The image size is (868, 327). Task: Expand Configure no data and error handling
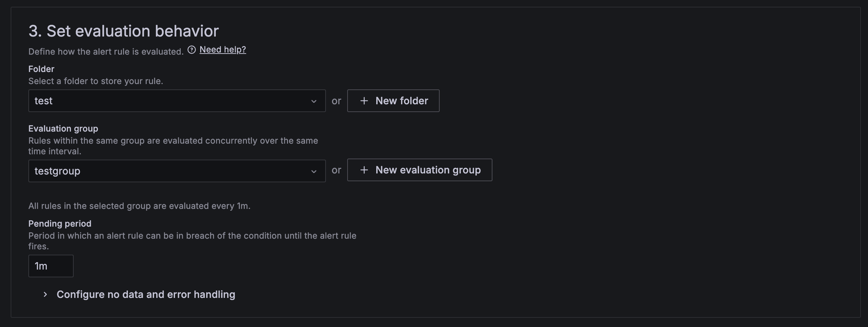coord(146,294)
